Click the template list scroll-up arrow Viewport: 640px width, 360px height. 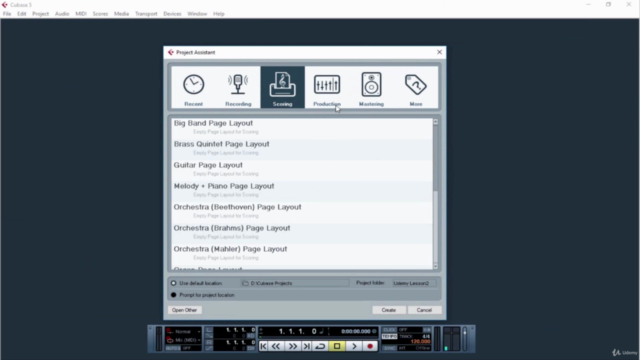pyautogui.click(x=436, y=122)
